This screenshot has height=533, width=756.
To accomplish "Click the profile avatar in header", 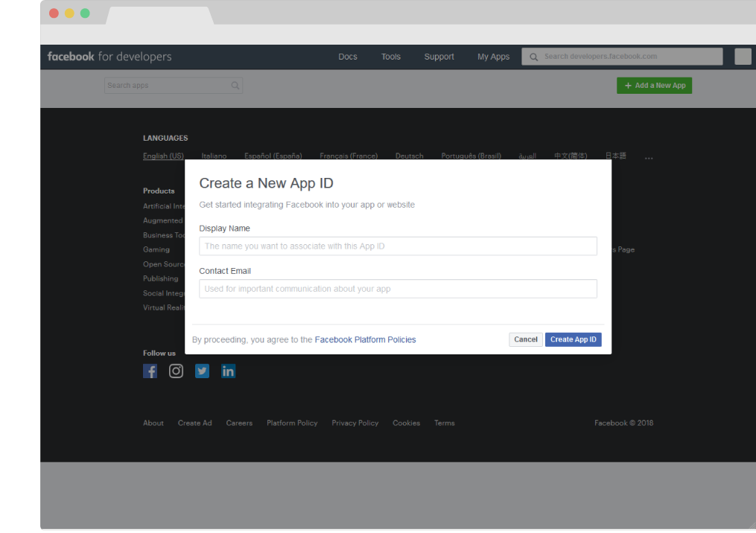I will click(x=743, y=57).
